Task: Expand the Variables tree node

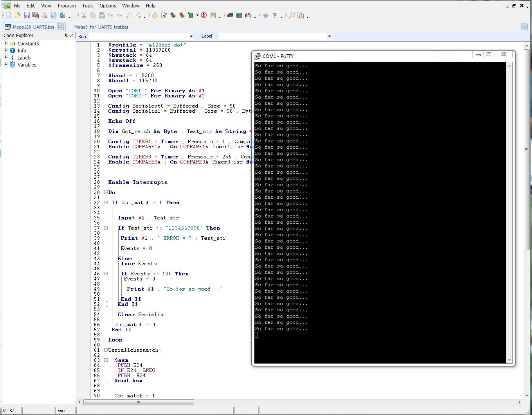Action: point(6,65)
